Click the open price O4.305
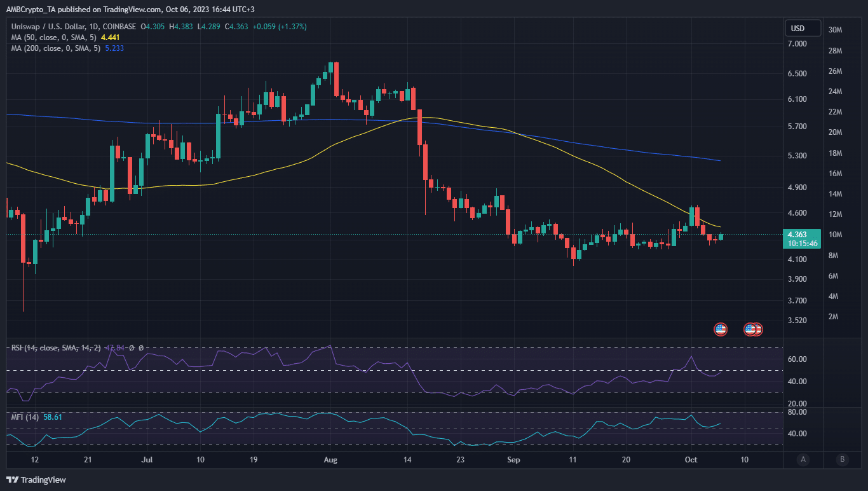Screen dimensions: 868x491 click(154, 27)
